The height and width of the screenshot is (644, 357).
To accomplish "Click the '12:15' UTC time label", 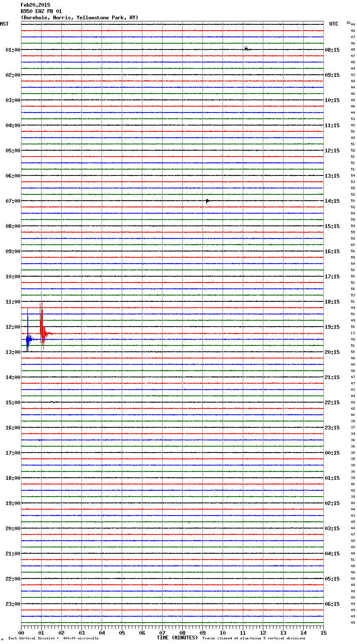I will [332, 151].
